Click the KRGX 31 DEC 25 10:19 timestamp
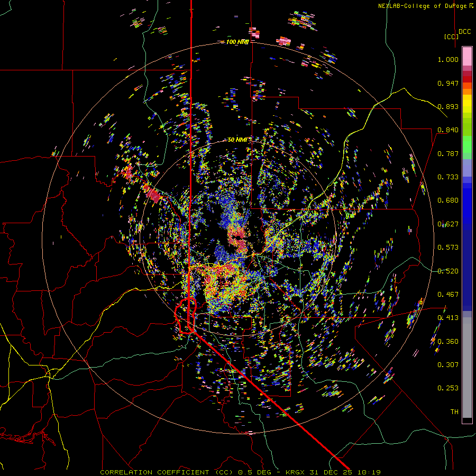 (x=333, y=472)
